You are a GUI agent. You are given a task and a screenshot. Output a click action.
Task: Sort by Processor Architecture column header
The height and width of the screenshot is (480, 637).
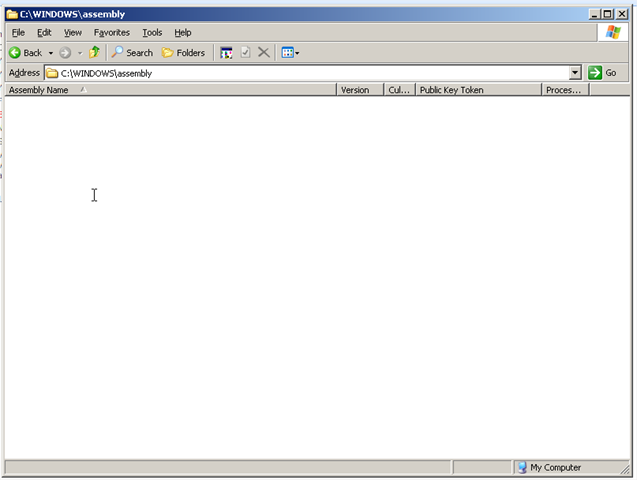pyautogui.click(x=566, y=90)
